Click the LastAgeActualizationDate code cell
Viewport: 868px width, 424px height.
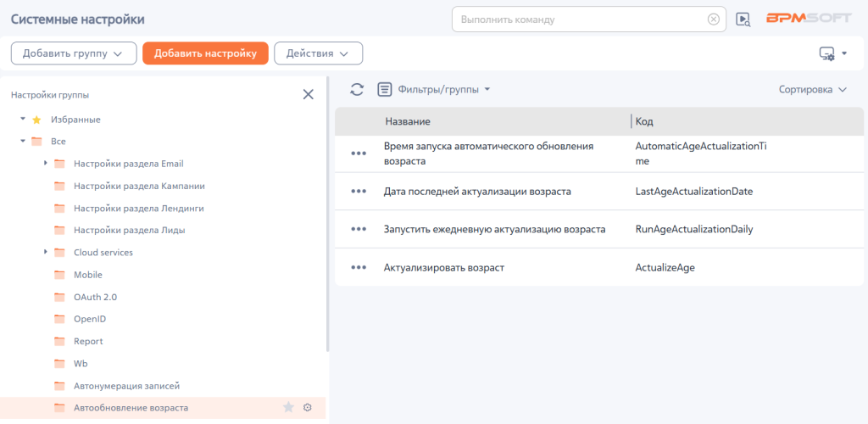click(x=694, y=192)
